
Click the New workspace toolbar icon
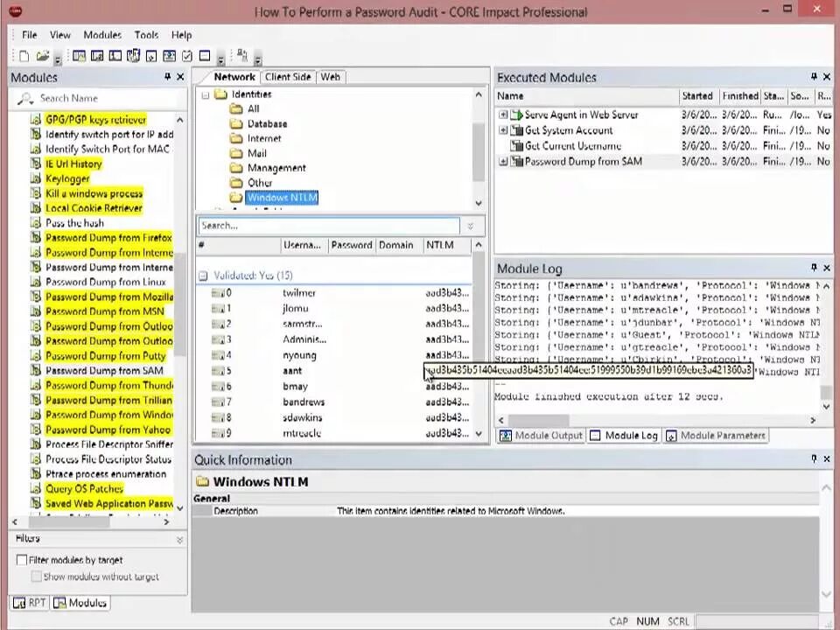click(x=24, y=56)
